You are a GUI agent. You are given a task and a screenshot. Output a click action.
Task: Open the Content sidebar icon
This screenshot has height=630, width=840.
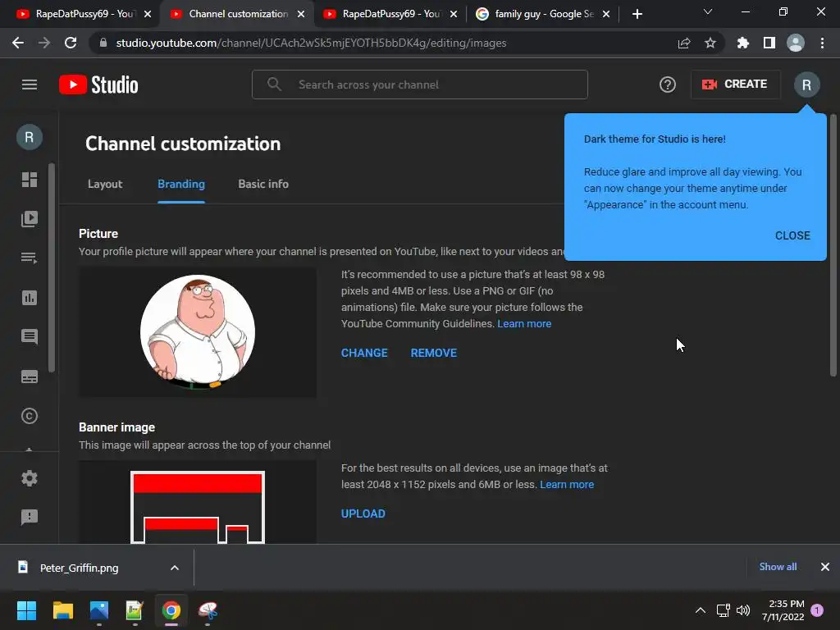click(30, 218)
